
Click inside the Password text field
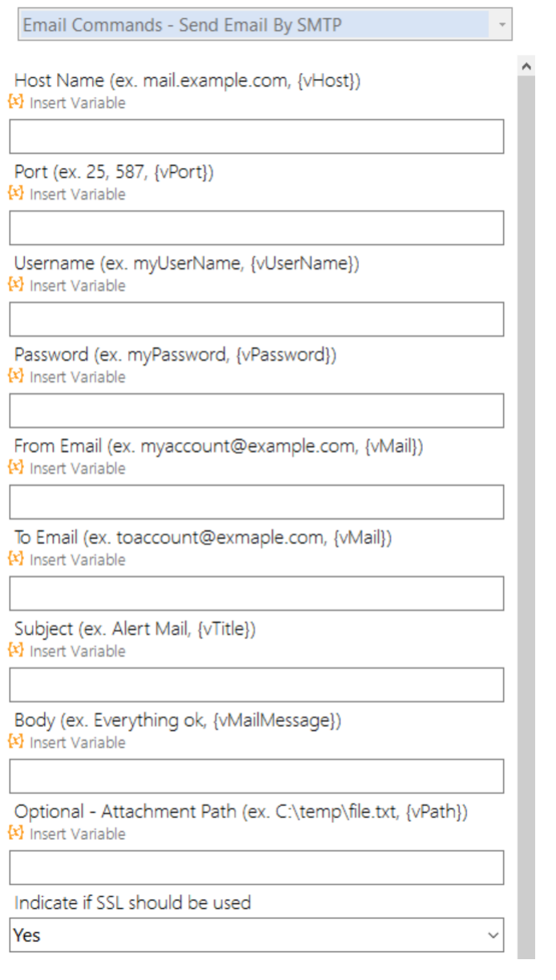(x=256, y=410)
